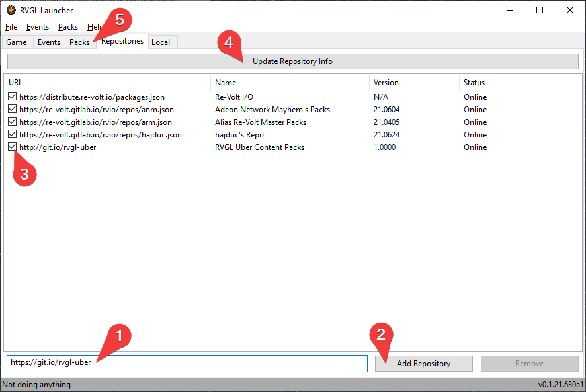The height and width of the screenshot is (392, 586).
Task: Uncheck the distribute.re-volt.io packages.json repository
Action: 13,97
